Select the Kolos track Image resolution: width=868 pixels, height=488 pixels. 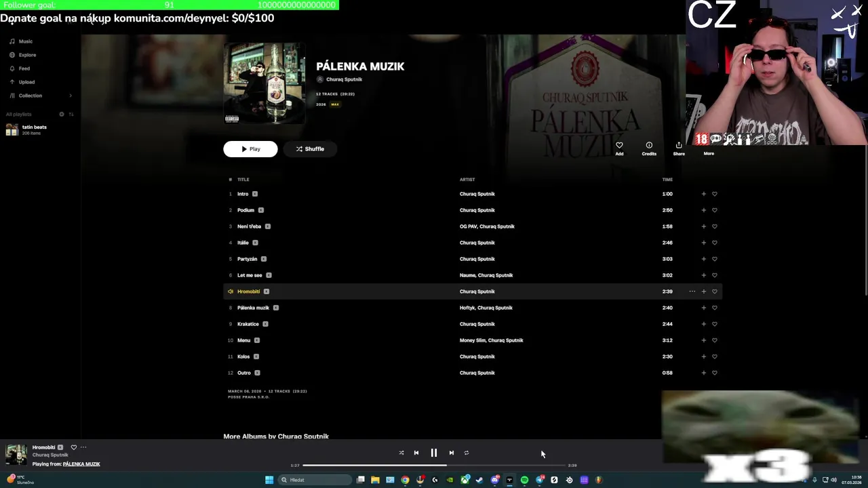[243, 357]
